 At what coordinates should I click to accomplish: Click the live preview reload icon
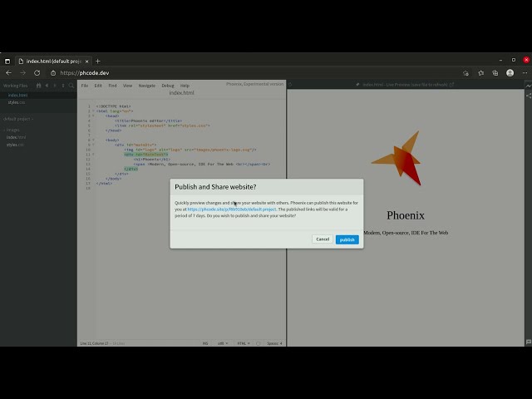click(x=290, y=85)
